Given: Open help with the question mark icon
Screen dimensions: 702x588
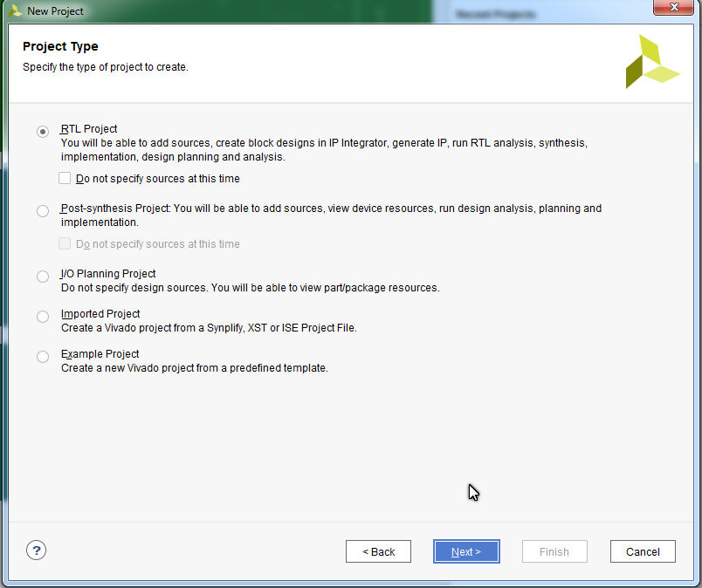Looking at the screenshot, I should 37,550.
